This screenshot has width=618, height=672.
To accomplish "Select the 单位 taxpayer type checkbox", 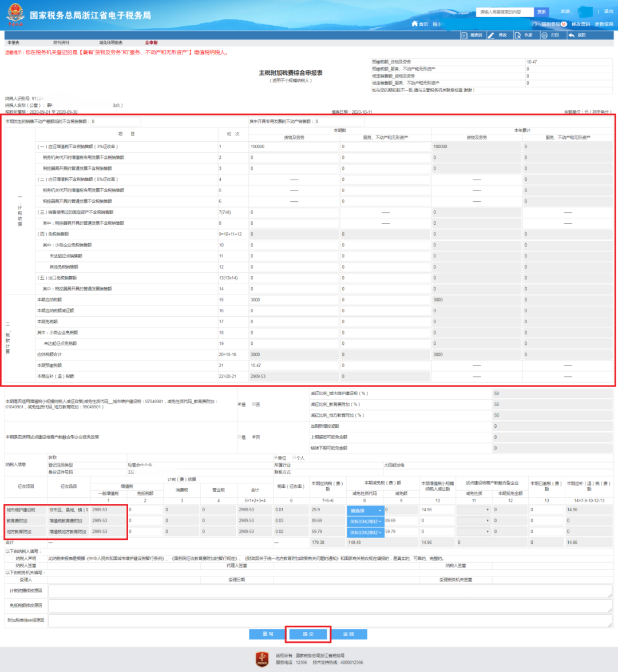I will click(276, 458).
